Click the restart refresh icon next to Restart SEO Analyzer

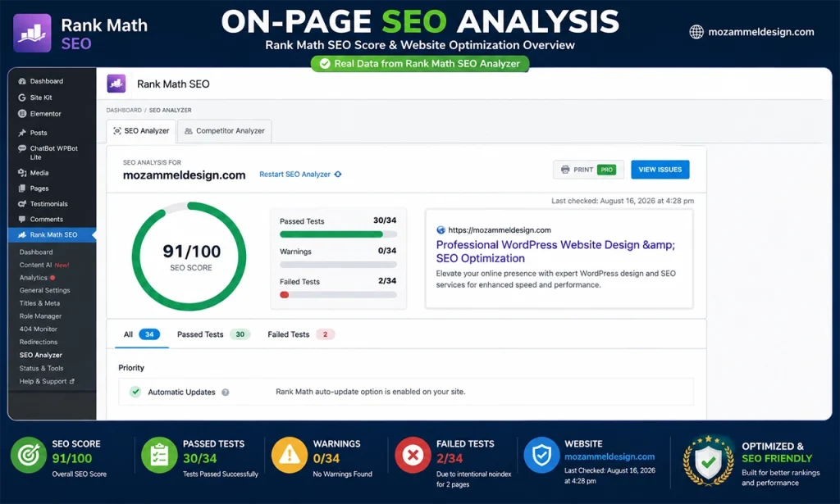[338, 175]
